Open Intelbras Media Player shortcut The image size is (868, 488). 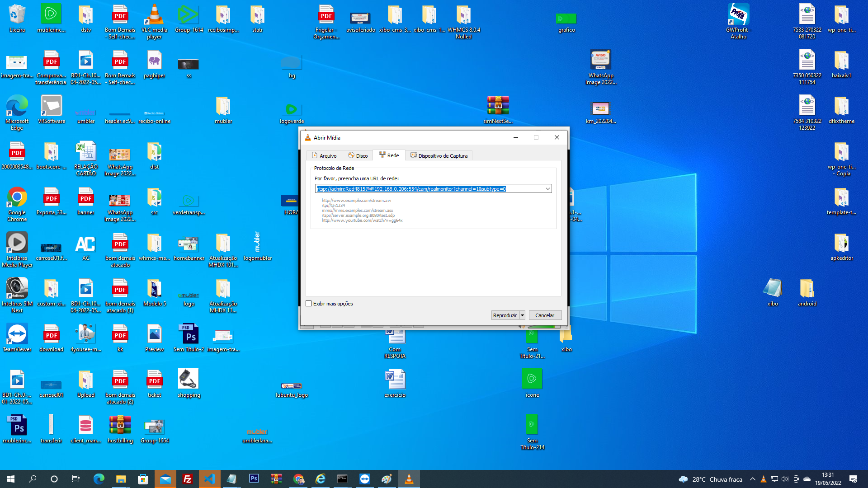[x=17, y=242]
